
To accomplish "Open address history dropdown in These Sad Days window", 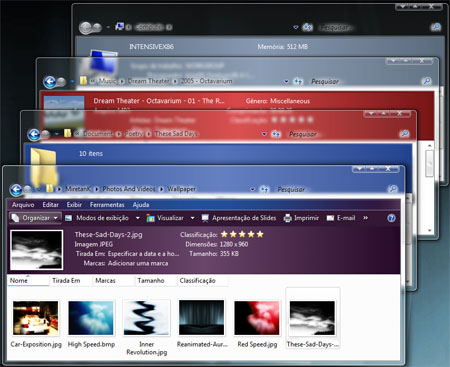I will (x=264, y=134).
